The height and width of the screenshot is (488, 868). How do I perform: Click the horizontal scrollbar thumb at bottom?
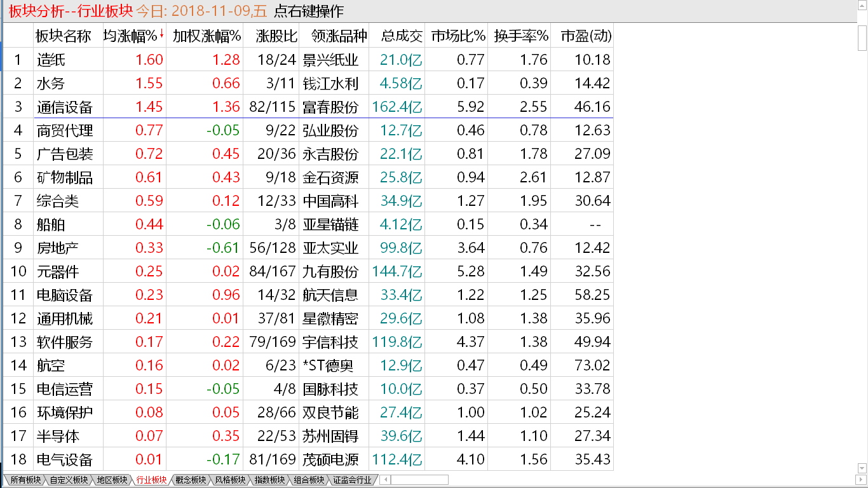[419, 480]
